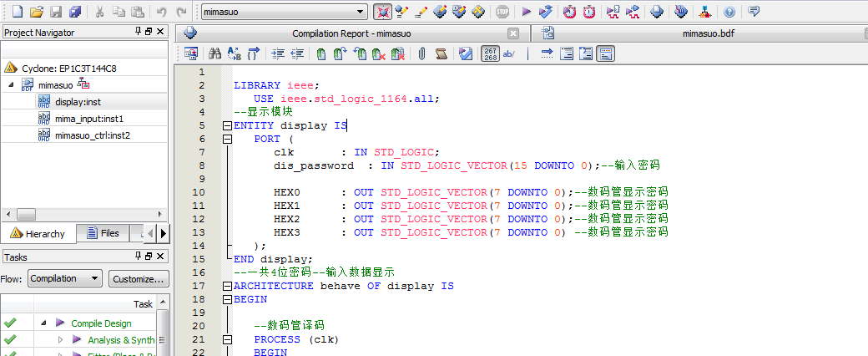This screenshot has width=868, height=356.
Task: Create a new file with New icon
Action: pos(18,11)
